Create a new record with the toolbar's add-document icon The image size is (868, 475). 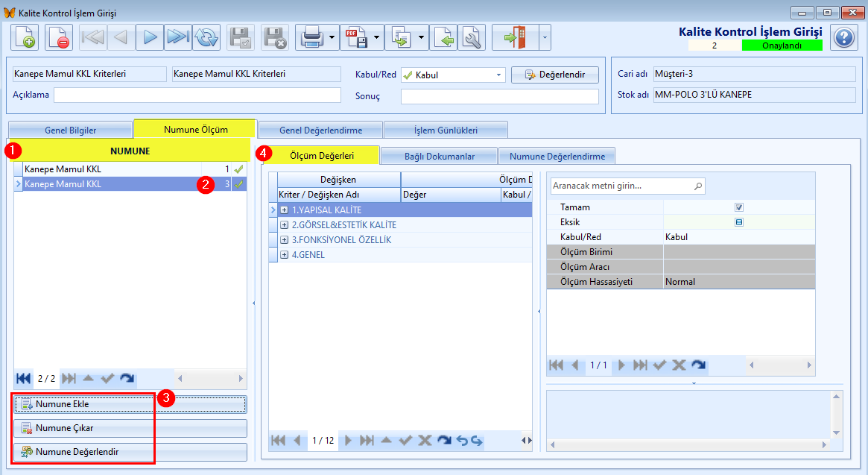[25, 38]
